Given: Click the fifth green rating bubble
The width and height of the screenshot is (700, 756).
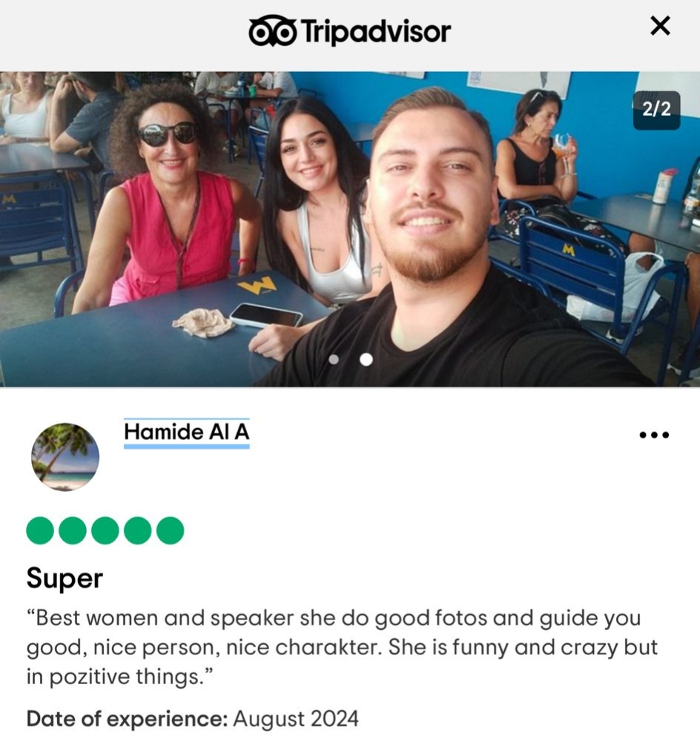Looking at the screenshot, I should coord(170,530).
